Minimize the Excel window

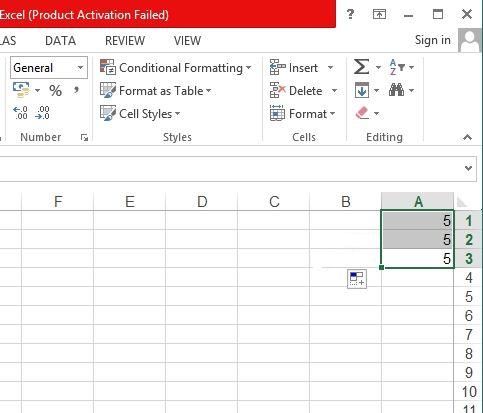(409, 15)
